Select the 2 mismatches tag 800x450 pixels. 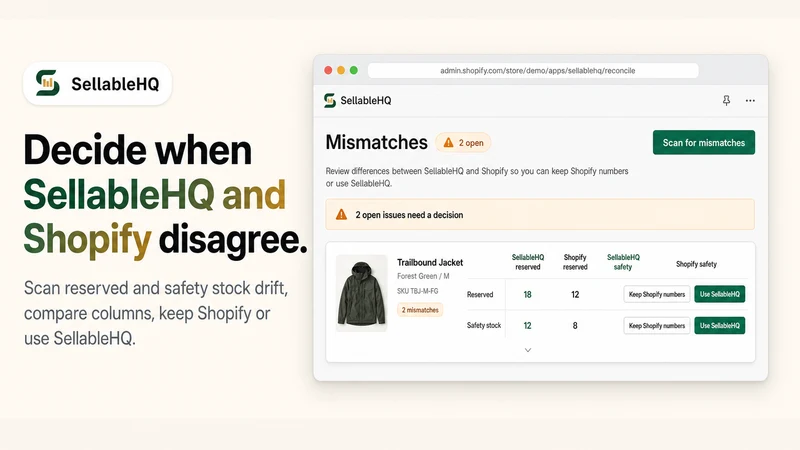pyautogui.click(x=420, y=310)
